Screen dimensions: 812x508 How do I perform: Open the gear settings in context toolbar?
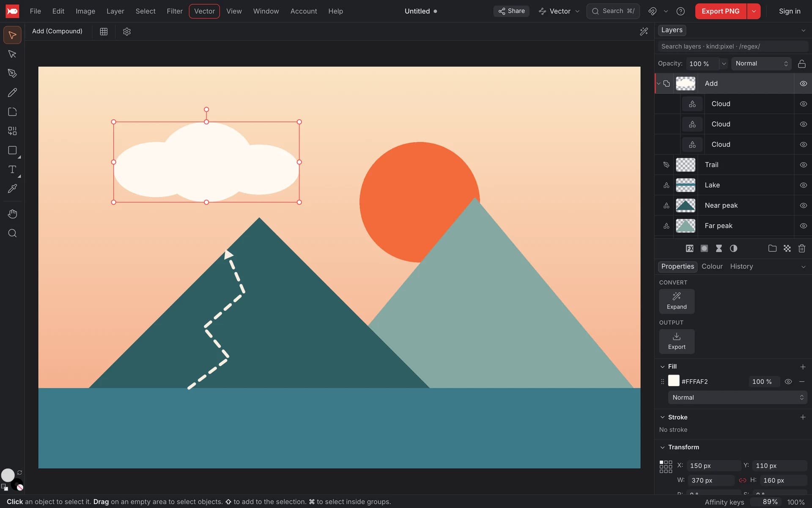[127, 31]
